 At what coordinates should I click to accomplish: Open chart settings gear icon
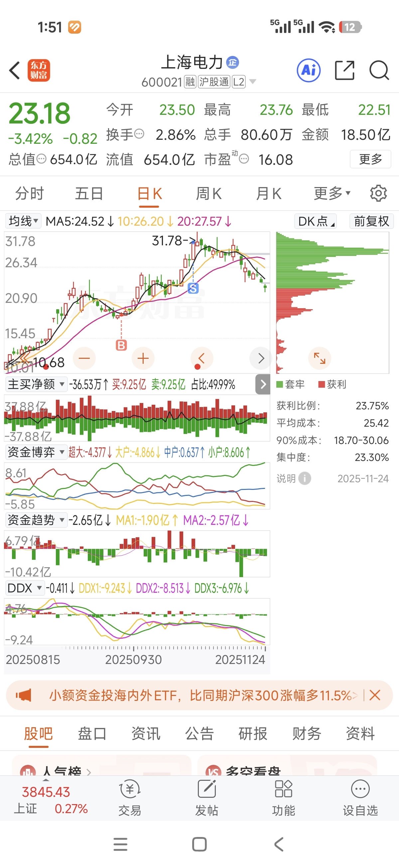click(x=378, y=193)
